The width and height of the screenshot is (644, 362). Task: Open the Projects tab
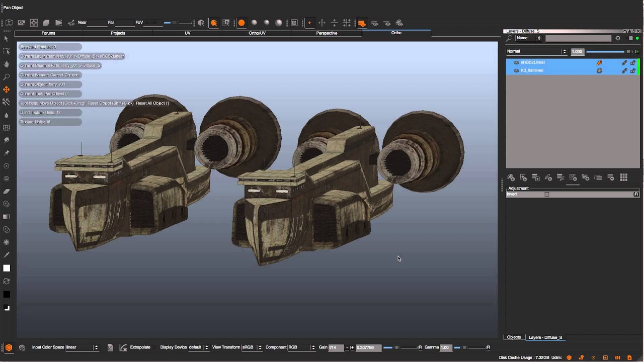click(x=118, y=33)
